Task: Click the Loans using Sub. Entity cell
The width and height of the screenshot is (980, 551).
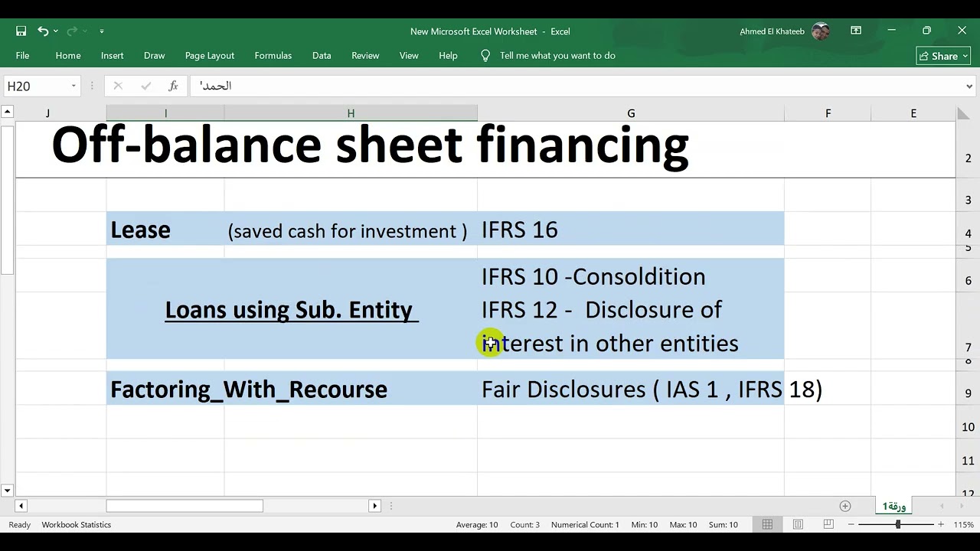Action: [x=292, y=309]
